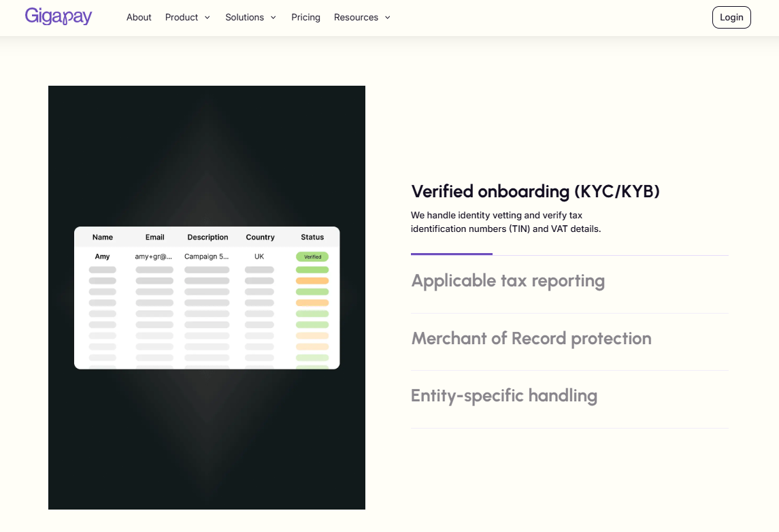Click the Amy name cell

point(102,256)
